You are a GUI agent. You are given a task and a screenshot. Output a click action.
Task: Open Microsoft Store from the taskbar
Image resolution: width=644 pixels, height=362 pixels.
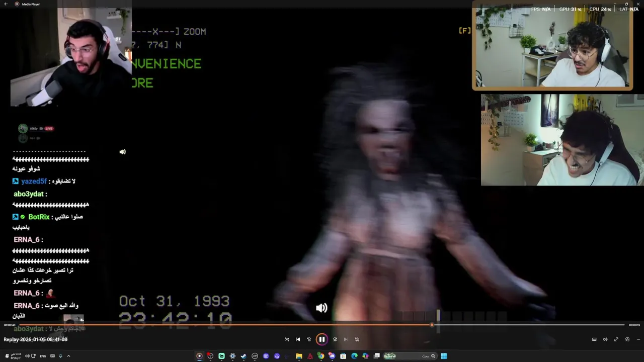343,356
